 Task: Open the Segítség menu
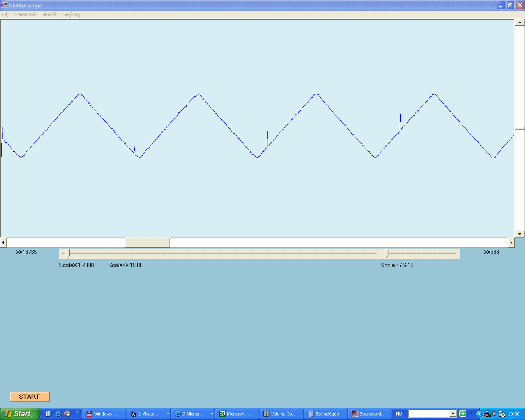[x=72, y=14]
